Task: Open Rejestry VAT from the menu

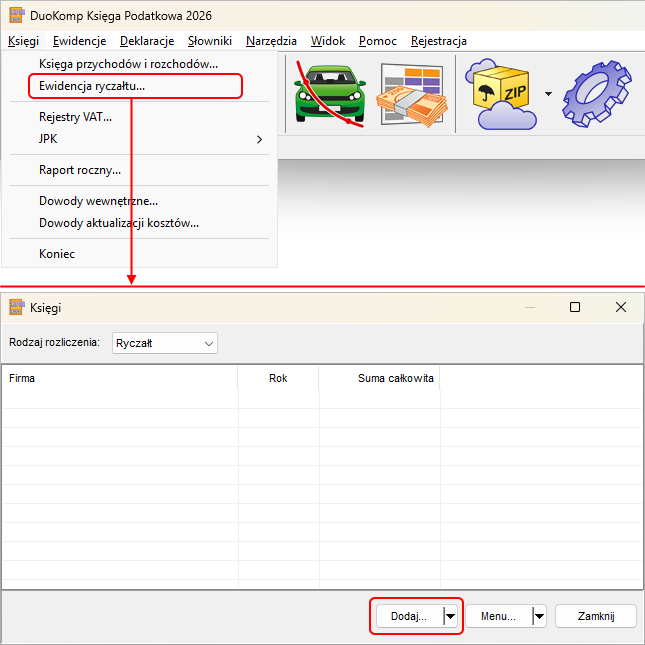Action: coord(75,117)
